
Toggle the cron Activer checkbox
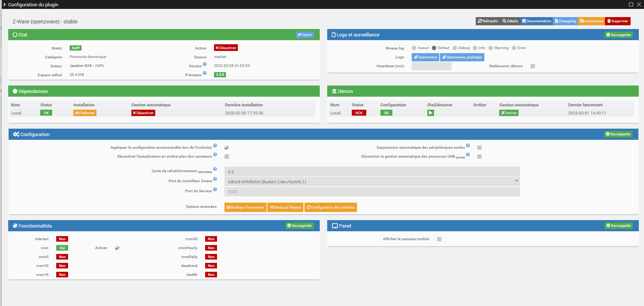pyautogui.click(x=117, y=248)
